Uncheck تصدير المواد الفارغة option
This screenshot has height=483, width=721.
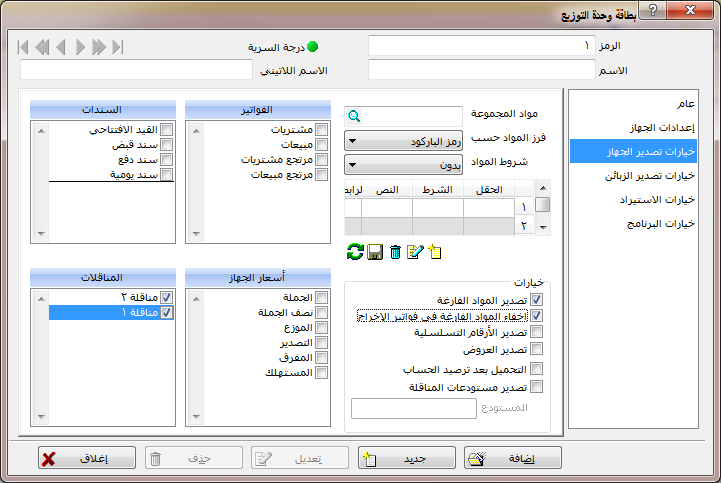coord(537,300)
